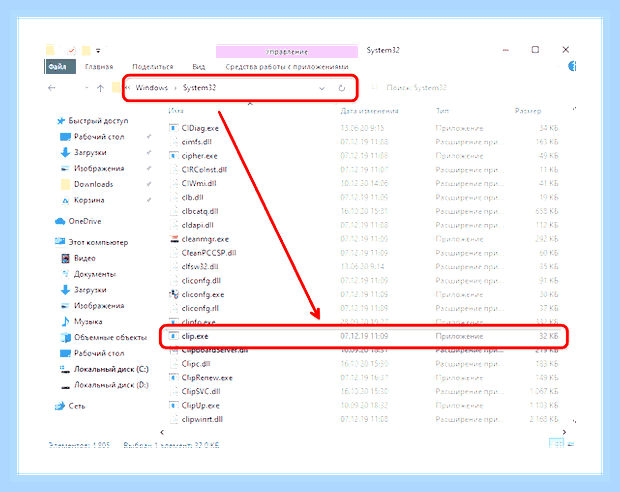Open the Музыка folder in navigation pane

[x=88, y=322]
